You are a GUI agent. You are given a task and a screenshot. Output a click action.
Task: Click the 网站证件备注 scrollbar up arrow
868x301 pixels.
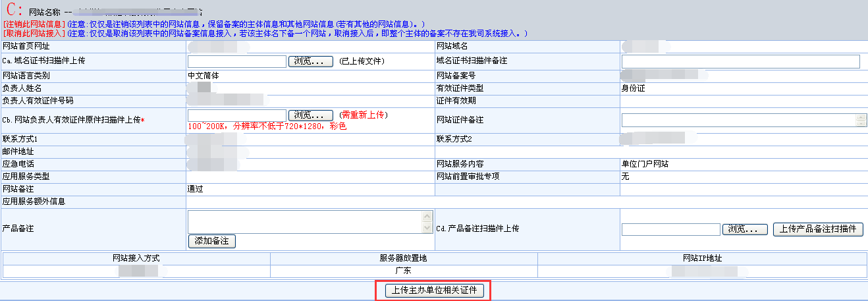pos(861,117)
